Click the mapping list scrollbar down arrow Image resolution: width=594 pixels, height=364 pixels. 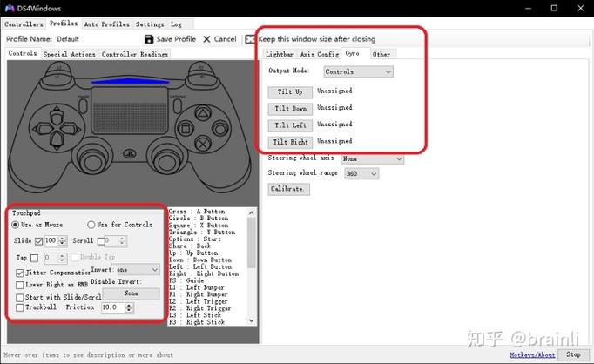click(x=251, y=320)
